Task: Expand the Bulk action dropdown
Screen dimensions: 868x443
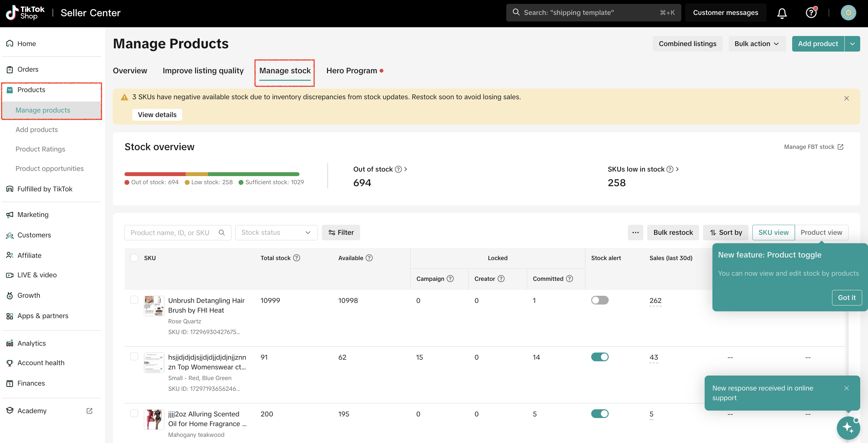Action: (757, 44)
